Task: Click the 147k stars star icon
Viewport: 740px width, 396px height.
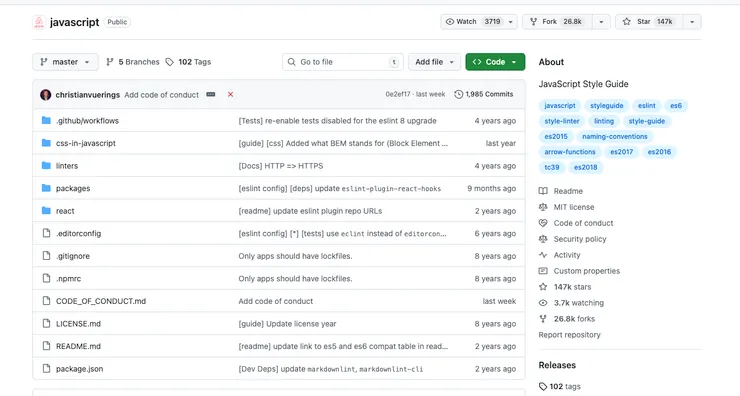Action: click(543, 287)
